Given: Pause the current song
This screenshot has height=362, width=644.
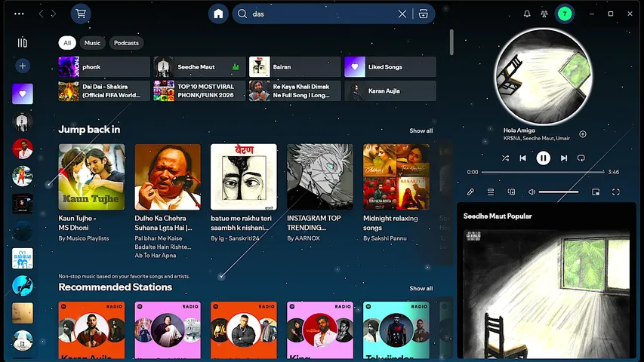Looking at the screenshot, I should coord(543,158).
